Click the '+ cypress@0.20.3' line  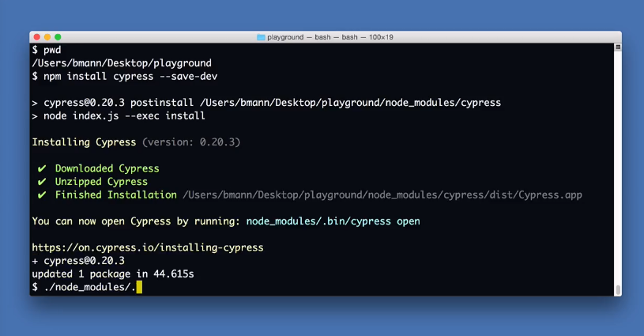[78, 260]
